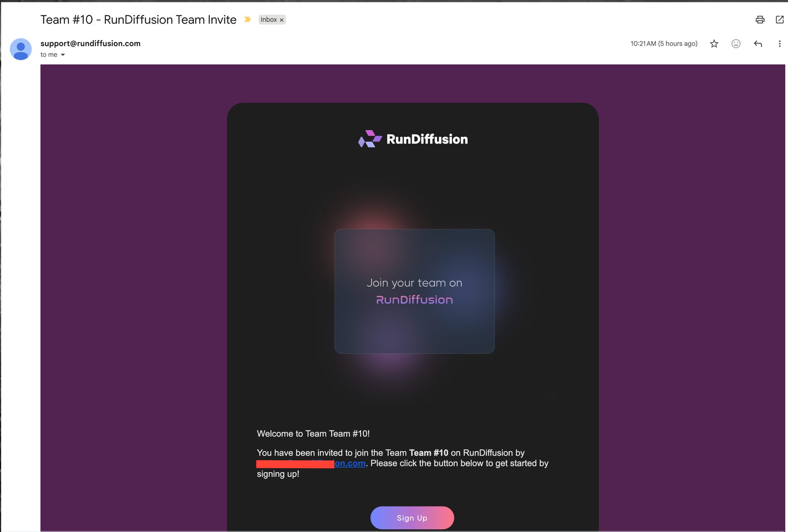Click the email subject "Team #10 - RunDiffusion Team Invite"
This screenshot has height=532, width=788.
(138, 20)
